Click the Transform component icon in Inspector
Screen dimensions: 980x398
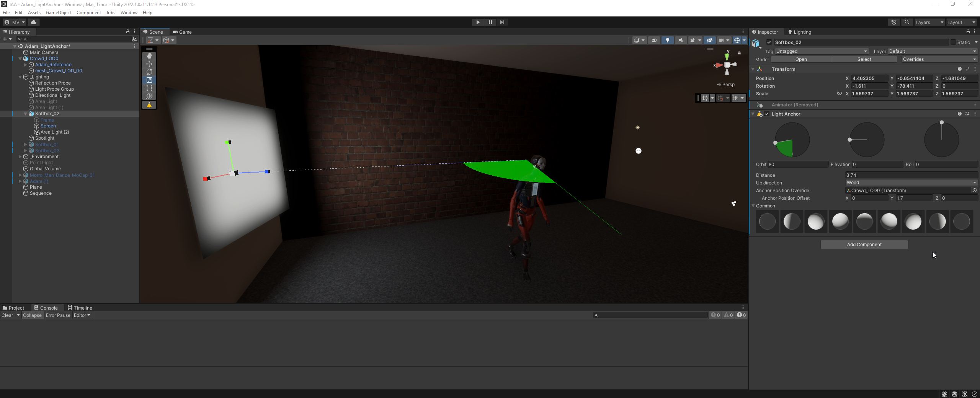click(x=759, y=69)
